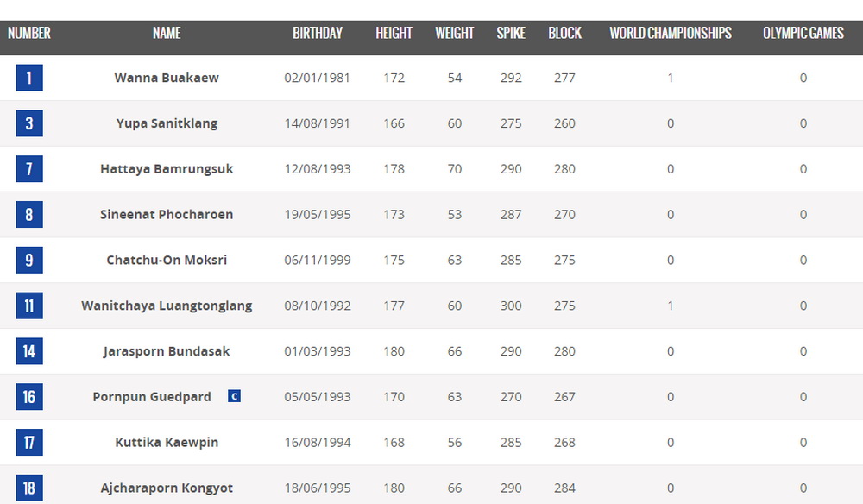Screen dimensions: 863x504
Task: Click jersey number 7 badge
Action: 29,169
